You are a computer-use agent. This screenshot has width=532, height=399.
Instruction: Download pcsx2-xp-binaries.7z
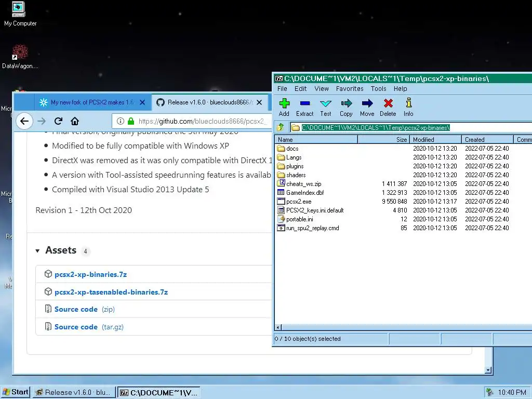pyautogui.click(x=90, y=274)
